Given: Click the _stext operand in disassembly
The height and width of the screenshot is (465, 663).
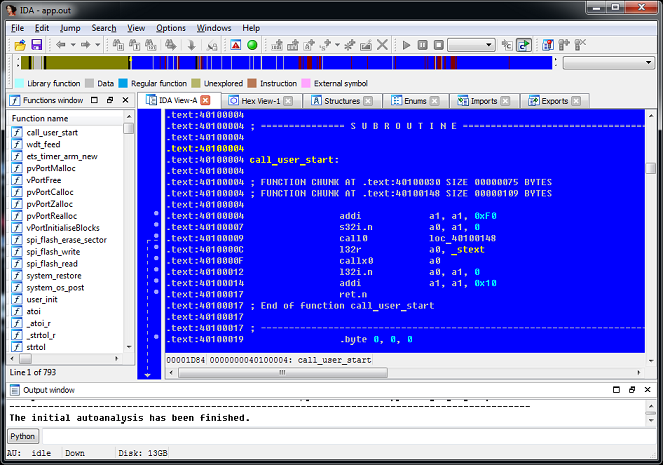Looking at the screenshot, I should (x=468, y=250).
